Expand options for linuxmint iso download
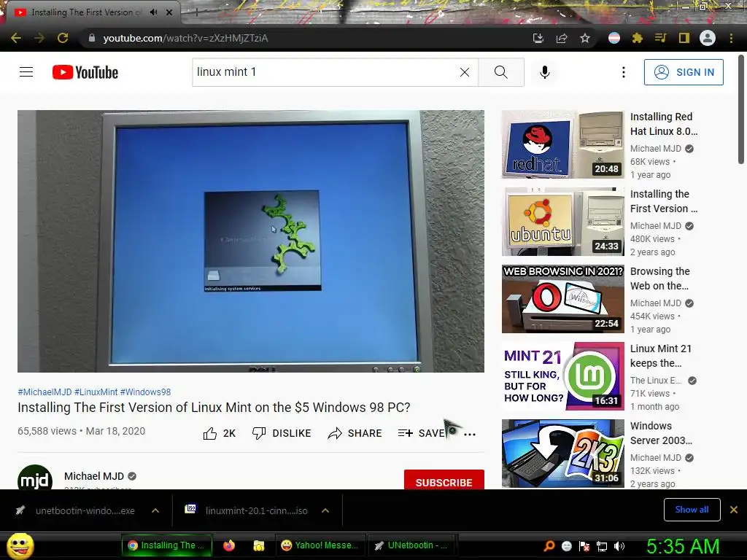 click(325, 510)
